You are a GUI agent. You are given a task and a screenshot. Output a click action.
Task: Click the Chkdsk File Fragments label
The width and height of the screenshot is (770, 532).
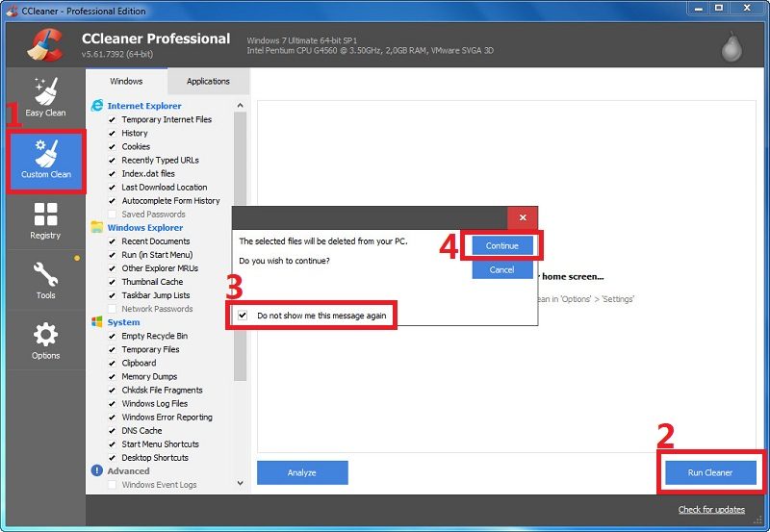pyautogui.click(x=162, y=391)
